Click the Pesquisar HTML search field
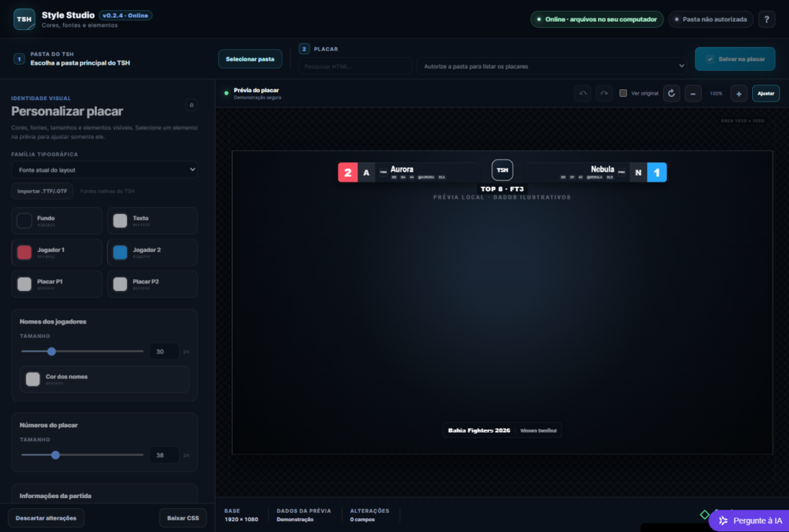The width and height of the screenshot is (789, 532). 355,66
